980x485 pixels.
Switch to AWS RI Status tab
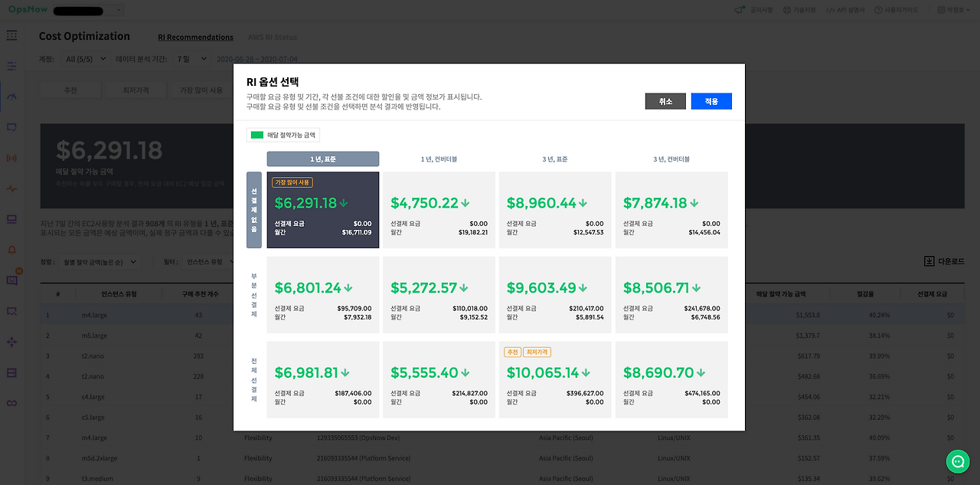[273, 38]
